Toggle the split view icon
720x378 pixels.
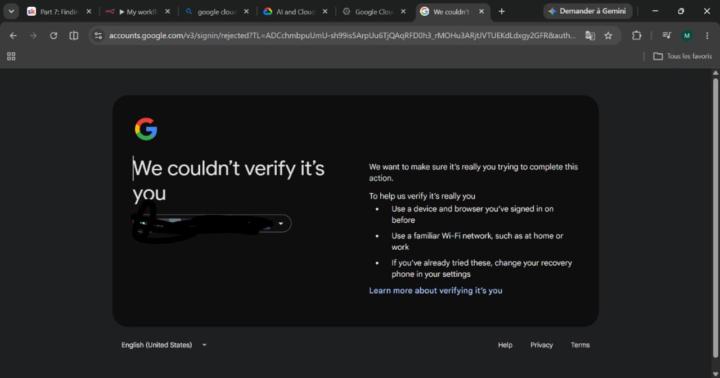coord(73,35)
